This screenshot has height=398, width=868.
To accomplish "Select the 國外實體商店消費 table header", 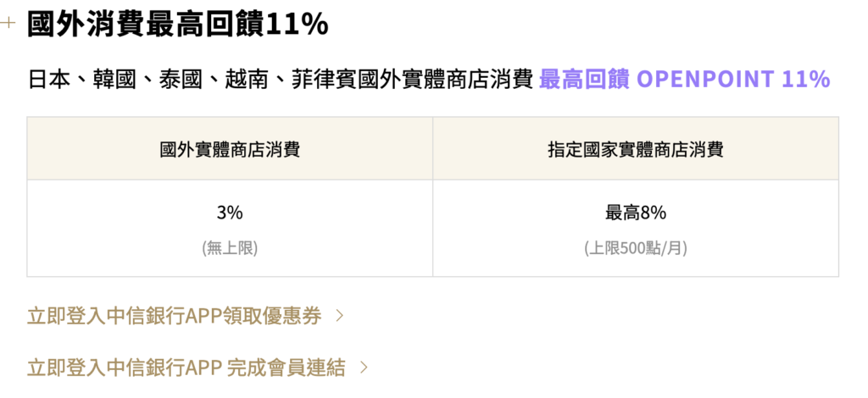I will [x=230, y=150].
